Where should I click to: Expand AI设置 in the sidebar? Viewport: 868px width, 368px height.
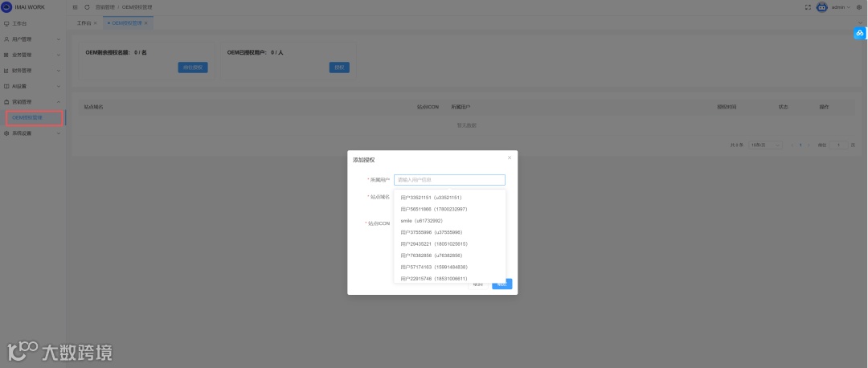[x=33, y=86]
